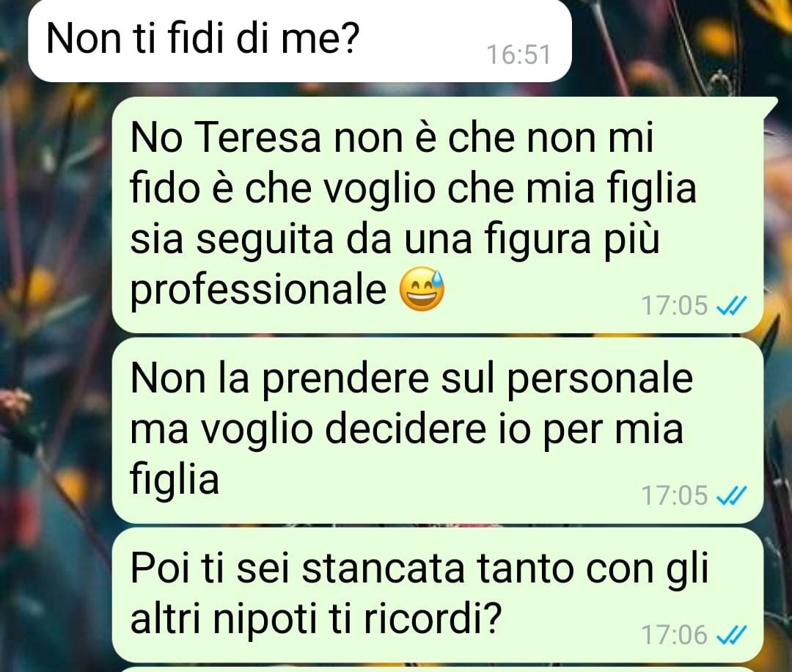Tap the 17:06 timestamp
This screenshot has height=672, width=792.
[x=675, y=635]
